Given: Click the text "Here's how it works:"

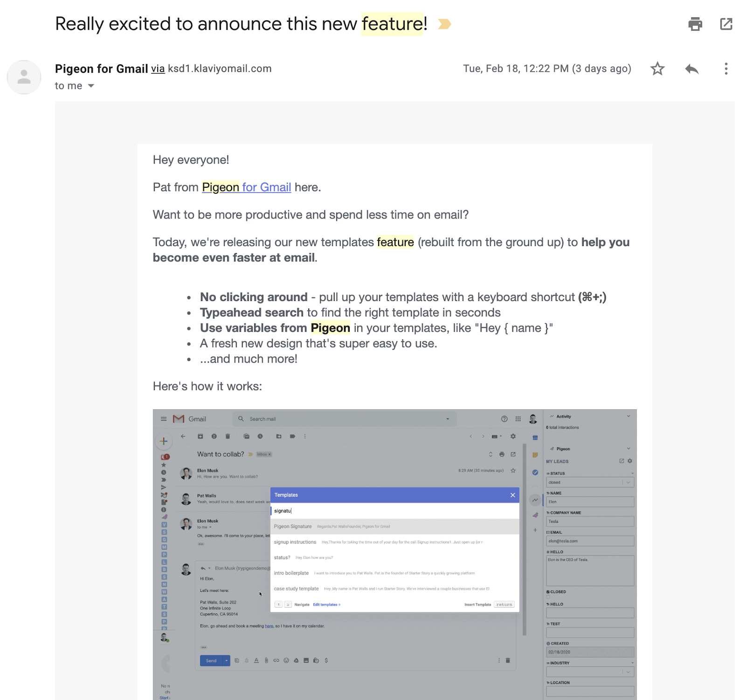Looking at the screenshot, I should tap(207, 386).
